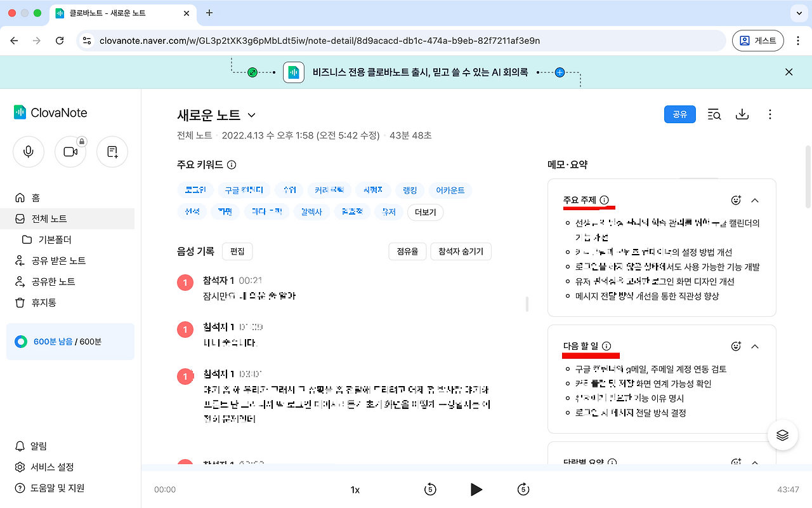Create a new note from file button

pos(112,152)
